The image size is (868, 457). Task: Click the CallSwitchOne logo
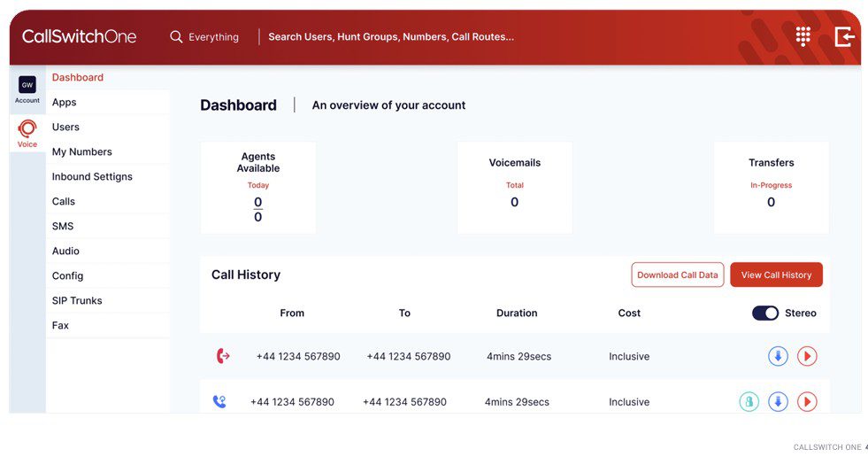click(79, 36)
